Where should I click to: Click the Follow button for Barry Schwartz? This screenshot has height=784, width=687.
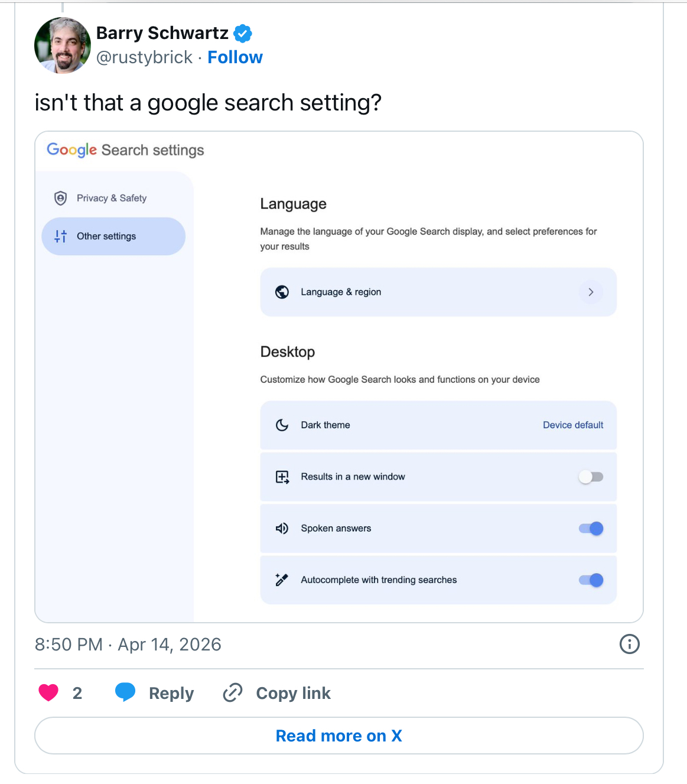click(235, 57)
